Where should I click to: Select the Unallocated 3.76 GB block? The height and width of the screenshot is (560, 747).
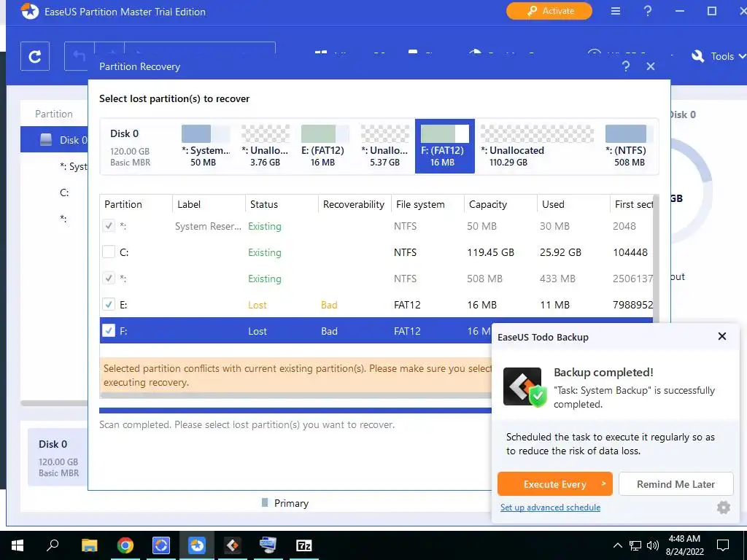[266, 146]
